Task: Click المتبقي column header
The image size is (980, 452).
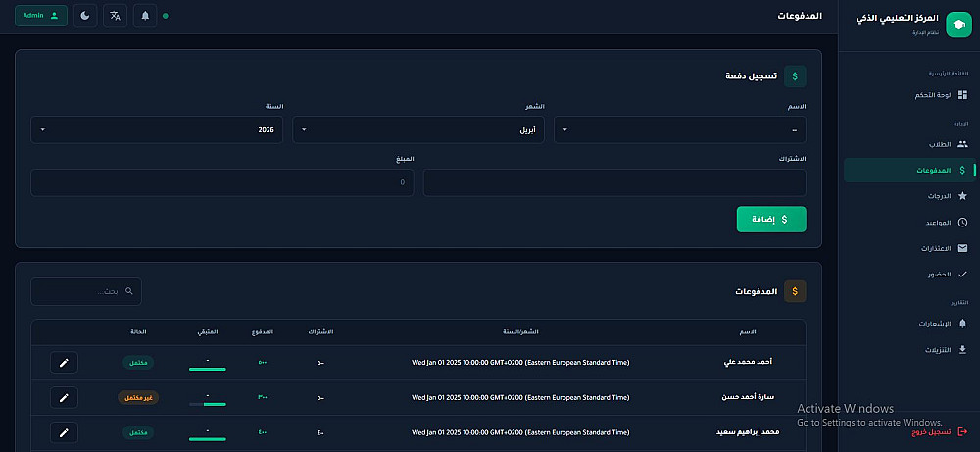Action: coord(208,332)
